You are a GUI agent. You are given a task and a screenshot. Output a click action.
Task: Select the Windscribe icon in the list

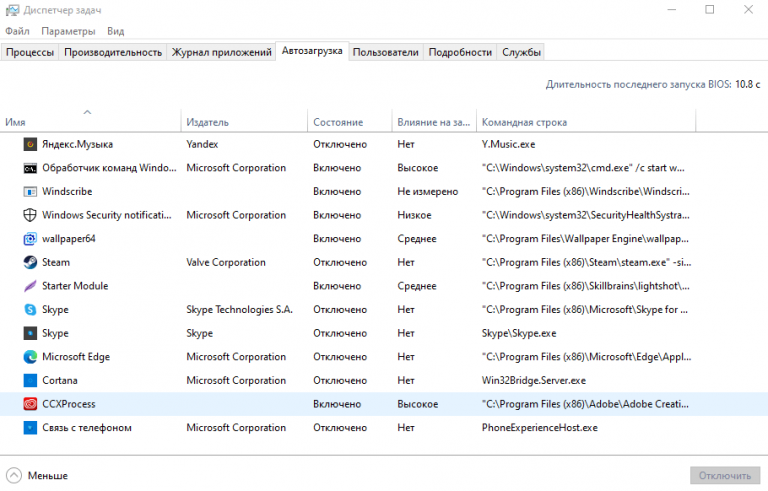(30, 191)
